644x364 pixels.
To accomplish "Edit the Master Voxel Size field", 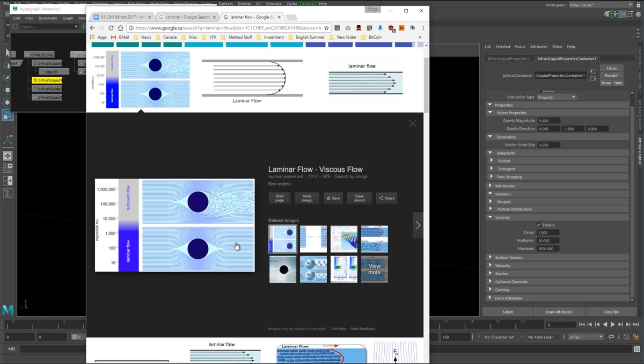I will click(x=548, y=145).
